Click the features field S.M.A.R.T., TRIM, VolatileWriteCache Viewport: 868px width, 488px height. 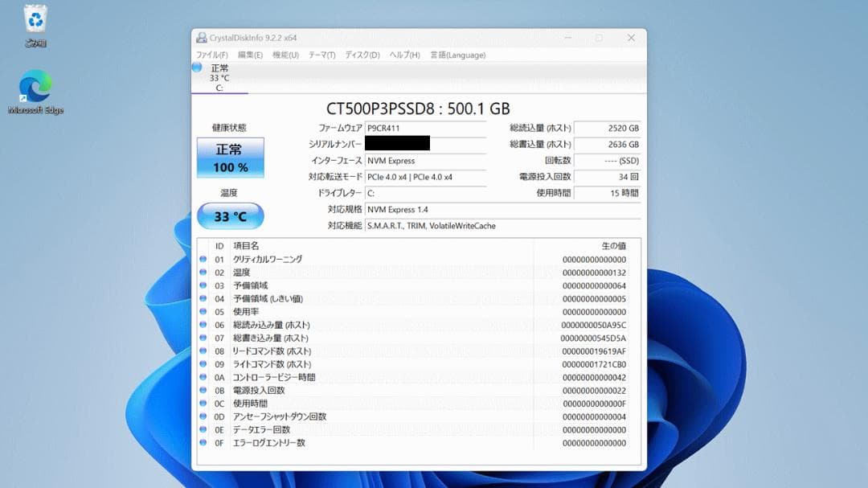pyautogui.click(x=502, y=225)
